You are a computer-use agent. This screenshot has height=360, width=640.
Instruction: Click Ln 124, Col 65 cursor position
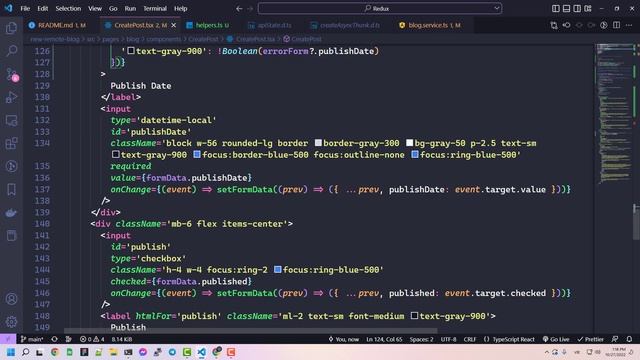pyautogui.click(x=384, y=339)
